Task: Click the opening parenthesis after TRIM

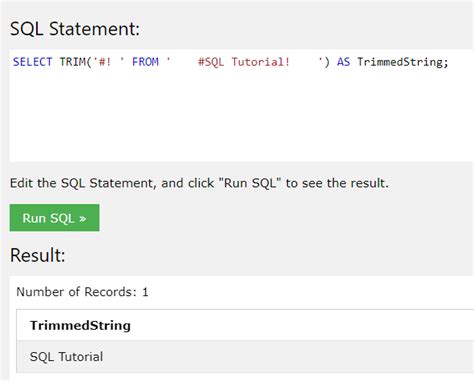Action: (89, 62)
